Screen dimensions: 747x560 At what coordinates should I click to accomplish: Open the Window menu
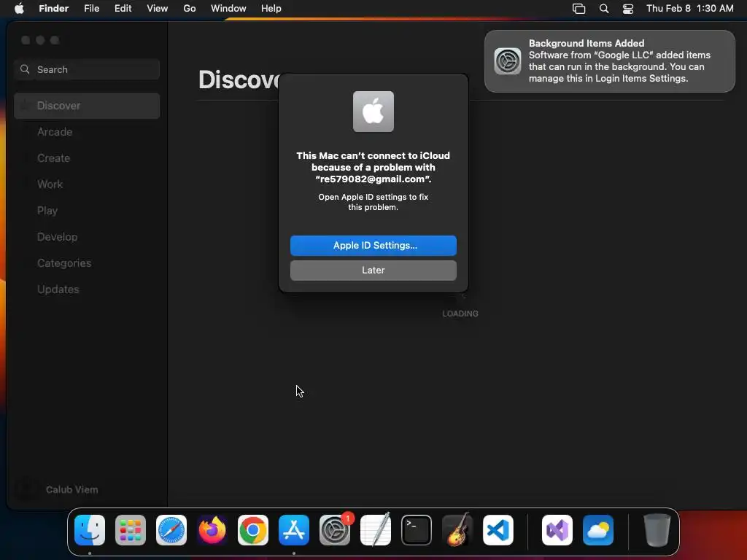click(x=228, y=9)
